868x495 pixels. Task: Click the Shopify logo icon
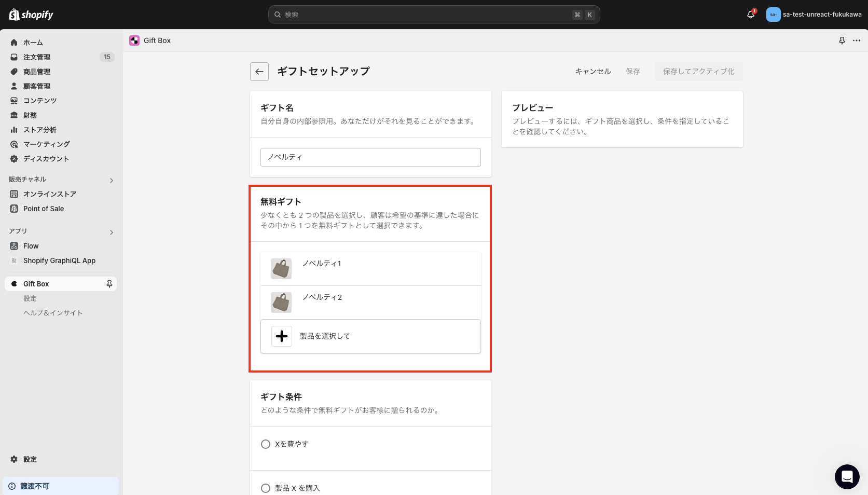tap(12, 15)
